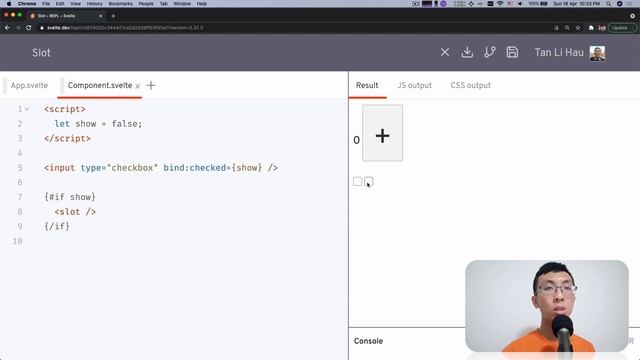
Task: Close the Slot REPL browser tab
Action: pos(100,16)
